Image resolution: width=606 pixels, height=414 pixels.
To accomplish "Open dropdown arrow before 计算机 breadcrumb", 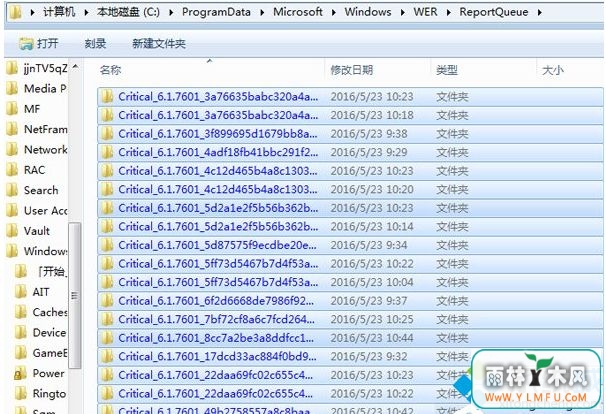I will [x=32, y=13].
